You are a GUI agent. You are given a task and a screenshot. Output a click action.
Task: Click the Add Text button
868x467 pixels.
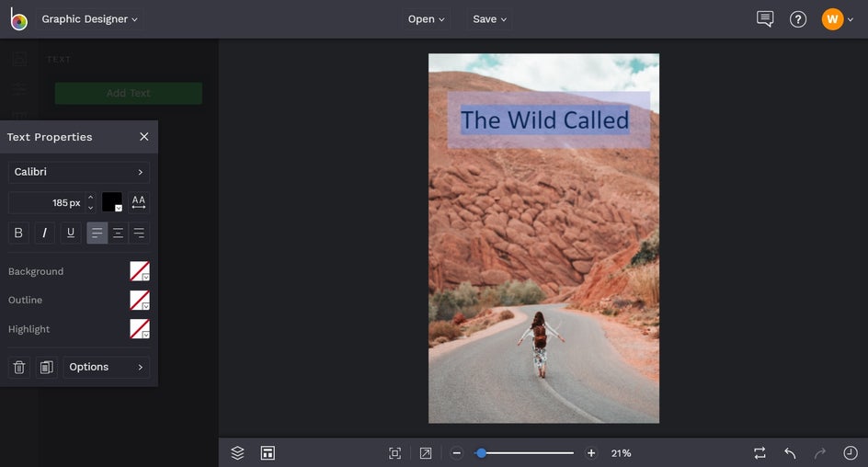pos(129,93)
